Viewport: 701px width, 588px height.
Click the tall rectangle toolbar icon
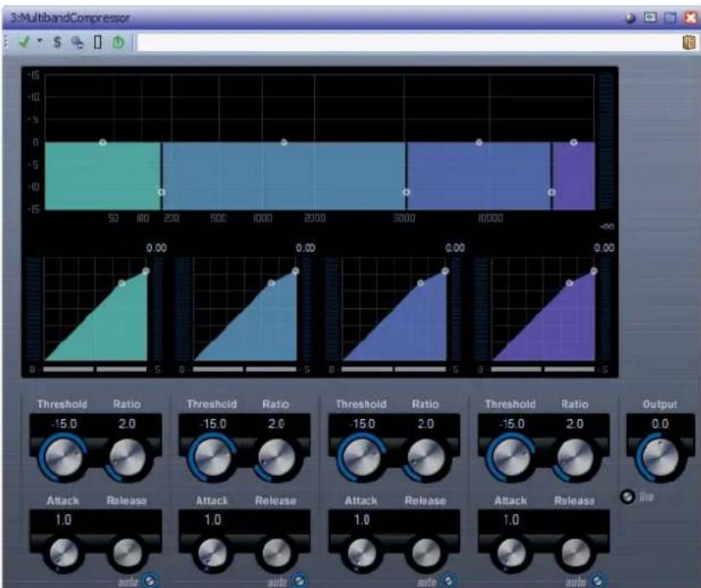98,42
